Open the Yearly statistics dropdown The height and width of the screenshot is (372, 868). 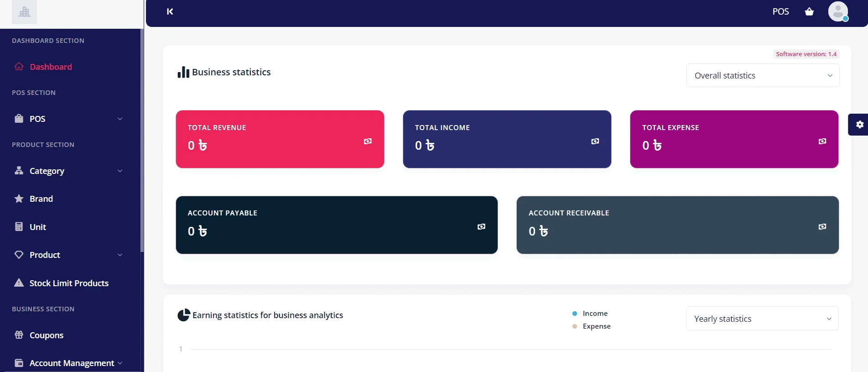point(762,319)
